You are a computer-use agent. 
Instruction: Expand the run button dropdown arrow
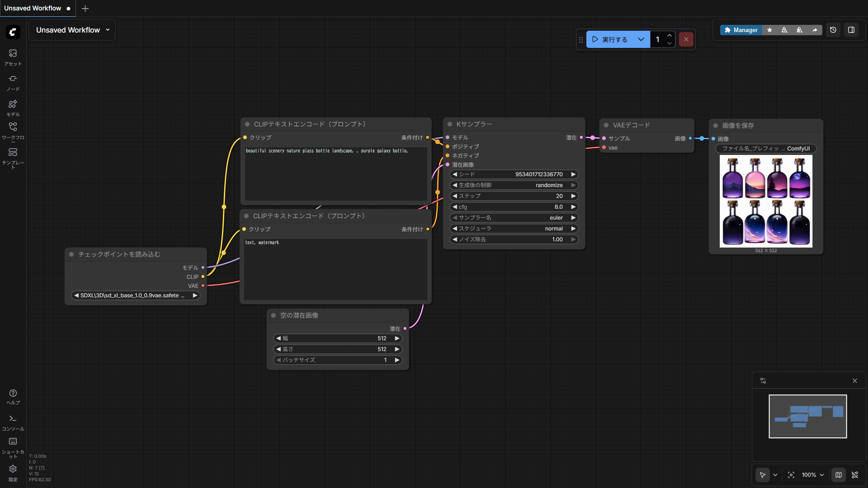pyautogui.click(x=641, y=39)
